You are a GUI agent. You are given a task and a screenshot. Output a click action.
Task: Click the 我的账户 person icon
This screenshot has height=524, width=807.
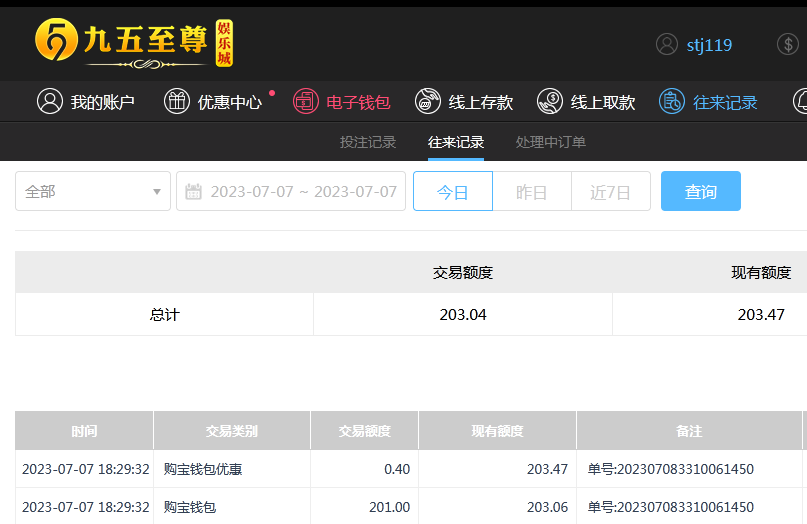tap(50, 101)
